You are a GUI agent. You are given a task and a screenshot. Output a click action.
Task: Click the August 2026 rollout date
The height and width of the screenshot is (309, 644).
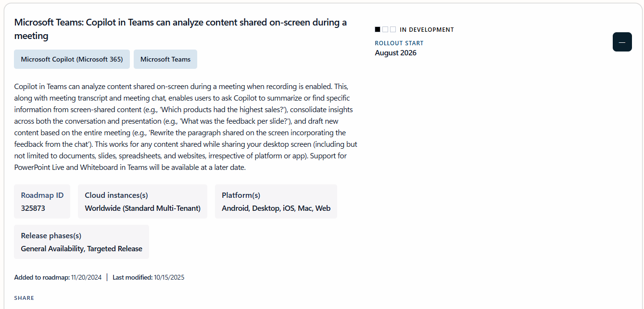pyautogui.click(x=396, y=53)
